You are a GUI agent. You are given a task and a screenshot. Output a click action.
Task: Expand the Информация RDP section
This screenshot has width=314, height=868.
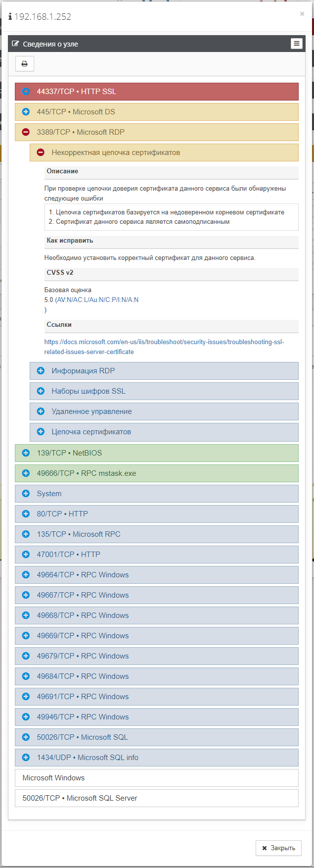point(41,371)
